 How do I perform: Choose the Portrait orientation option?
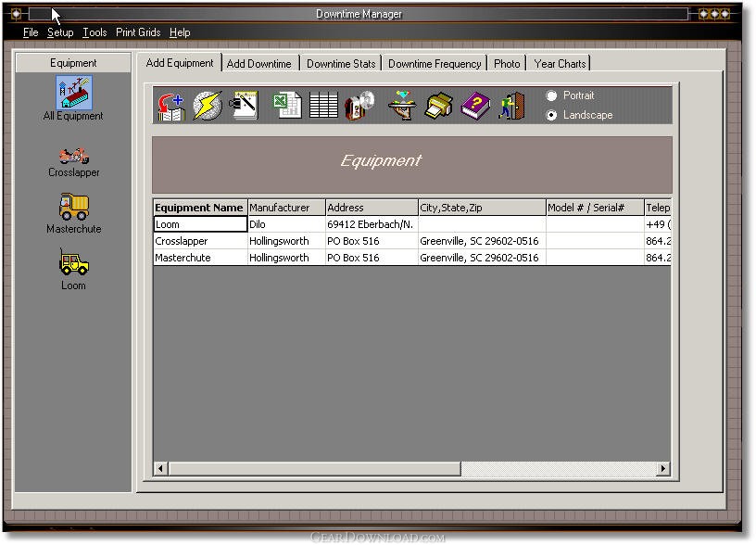pyautogui.click(x=552, y=95)
